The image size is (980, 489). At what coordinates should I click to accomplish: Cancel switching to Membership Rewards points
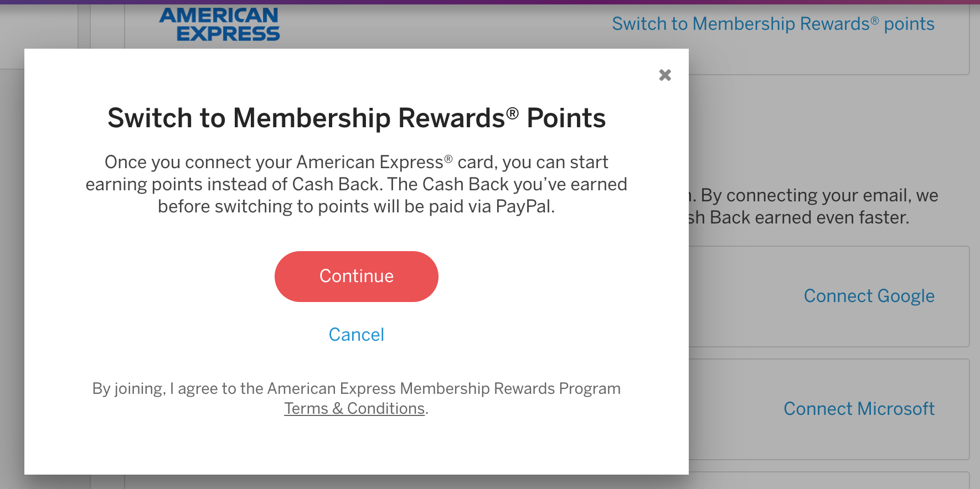tap(357, 335)
